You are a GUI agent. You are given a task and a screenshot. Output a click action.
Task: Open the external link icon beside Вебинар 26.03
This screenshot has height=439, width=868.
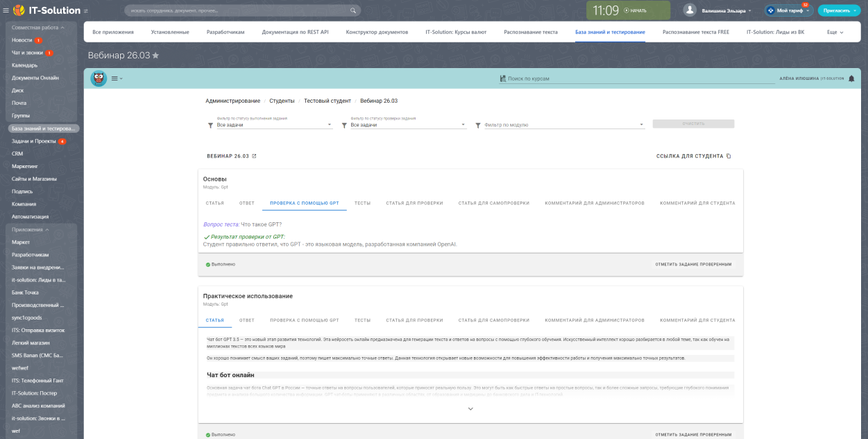254,156
